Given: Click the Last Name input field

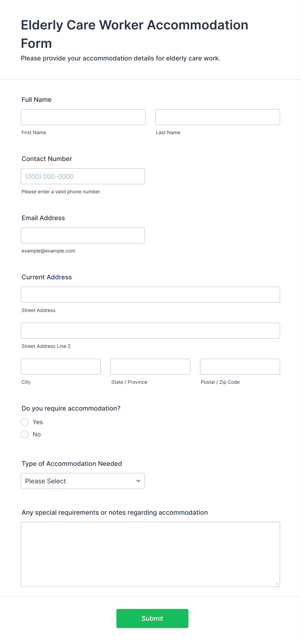Looking at the screenshot, I should click(x=217, y=117).
